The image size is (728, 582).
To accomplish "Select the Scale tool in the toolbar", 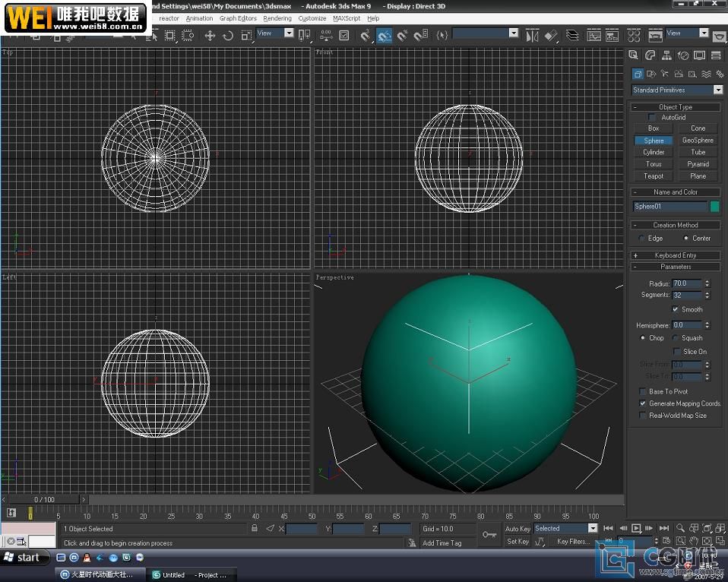I will (246, 36).
